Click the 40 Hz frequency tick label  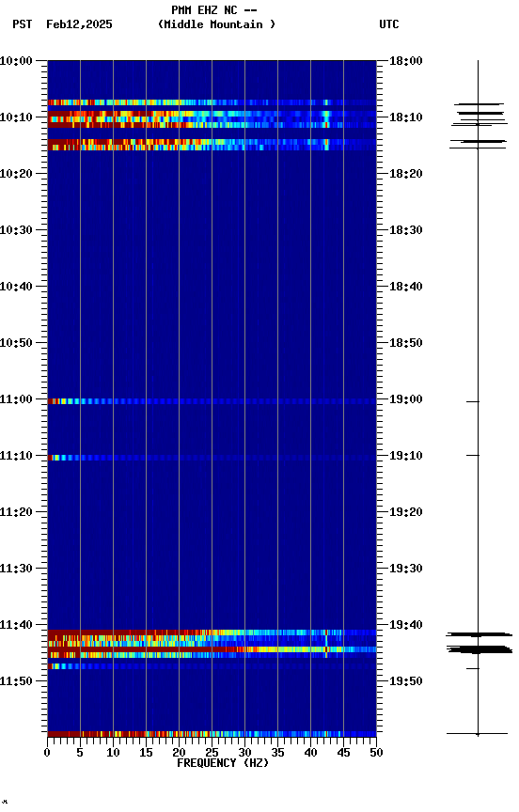pos(310,753)
